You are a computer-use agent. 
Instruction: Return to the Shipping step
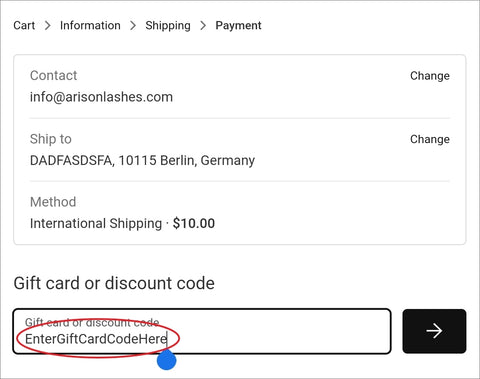pyautogui.click(x=168, y=26)
